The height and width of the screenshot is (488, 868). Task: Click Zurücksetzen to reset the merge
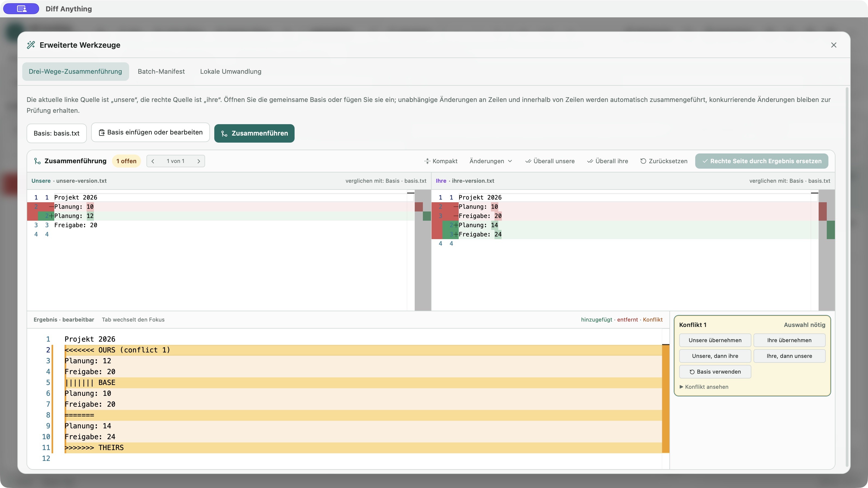click(664, 161)
